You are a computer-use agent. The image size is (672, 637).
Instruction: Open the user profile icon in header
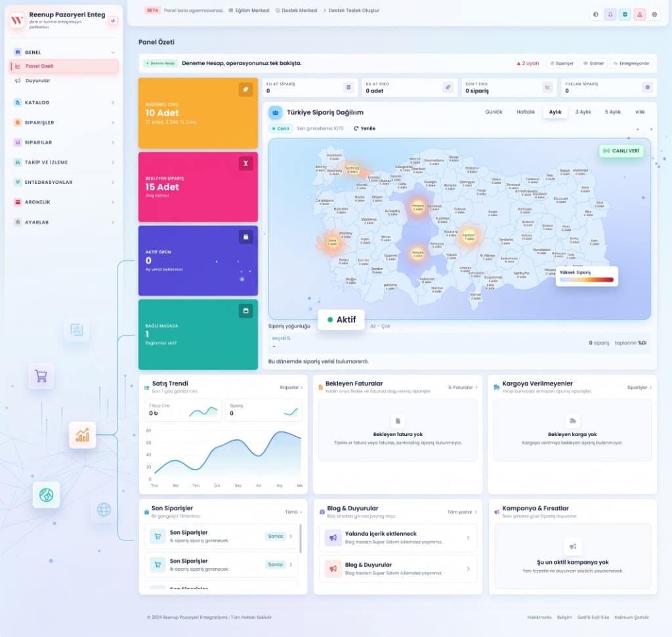639,14
